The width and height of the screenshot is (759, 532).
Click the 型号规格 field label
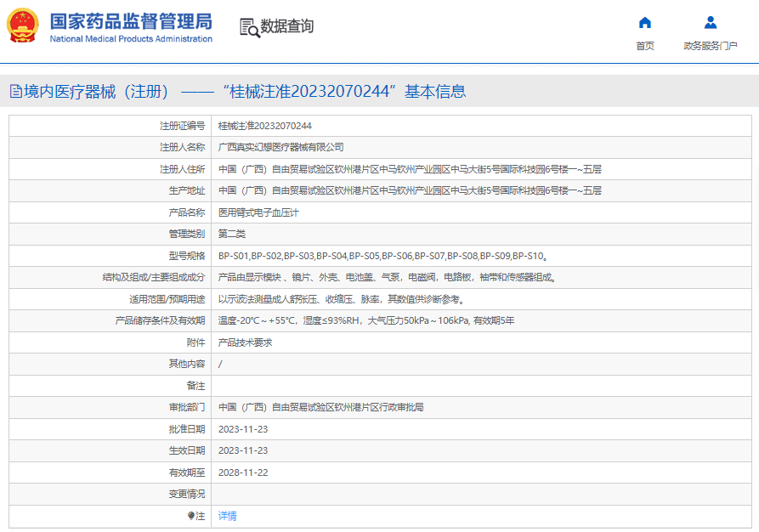(x=187, y=256)
